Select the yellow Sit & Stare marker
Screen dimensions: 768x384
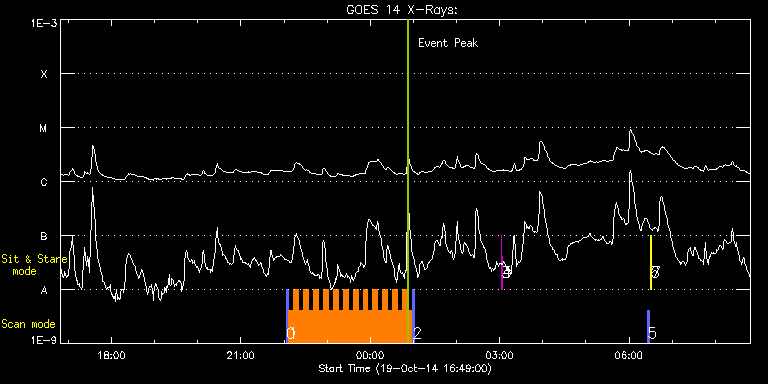651,263
